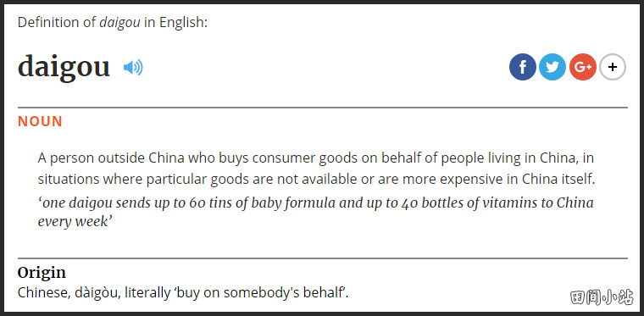
Task: Click the example sentence about 60 tins of baby formula
Action: (x=315, y=213)
